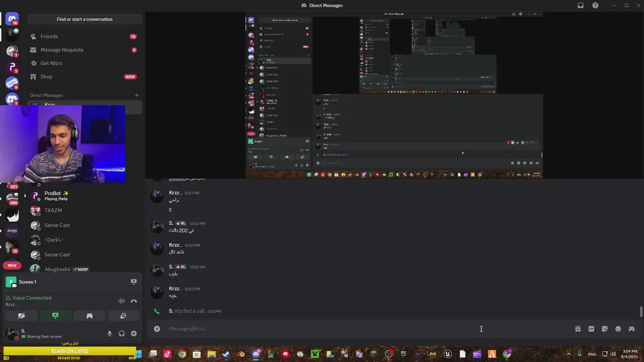Open Epic Games Launcher in taskbar
Viewport: 644px width, 362px height.
[x=404, y=354]
